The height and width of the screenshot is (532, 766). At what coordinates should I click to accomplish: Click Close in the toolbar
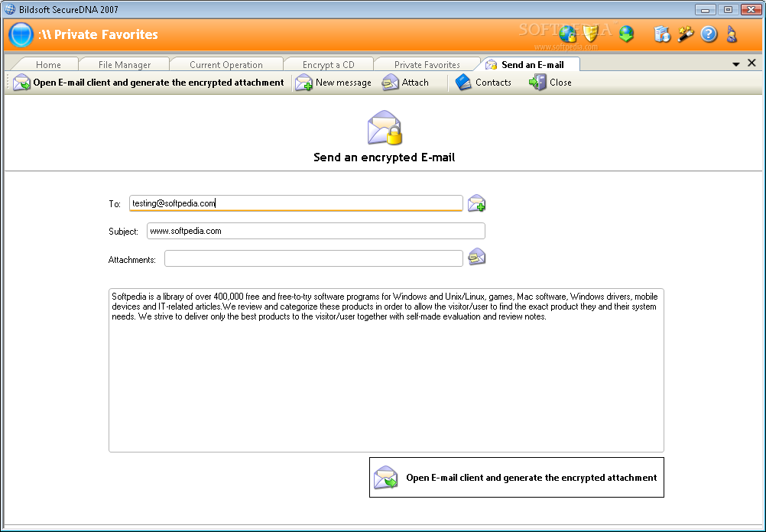pos(550,83)
